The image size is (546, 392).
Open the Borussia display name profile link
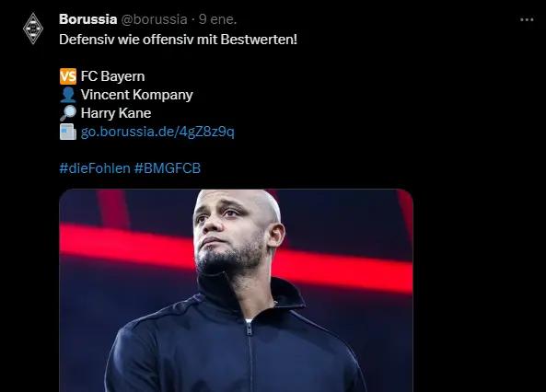tap(88, 19)
